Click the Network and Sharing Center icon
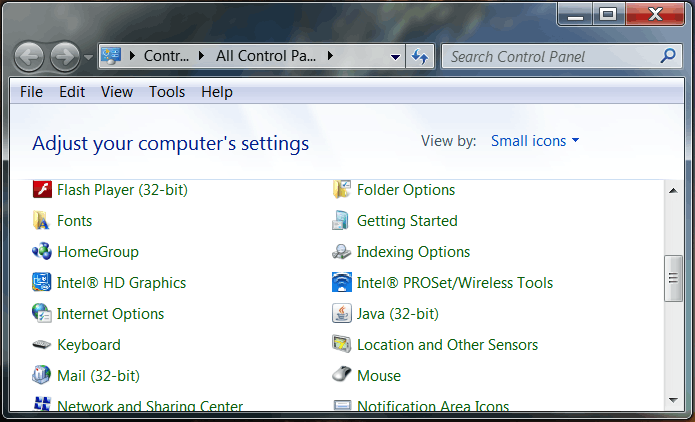The width and height of the screenshot is (695, 422). [x=42, y=404]
